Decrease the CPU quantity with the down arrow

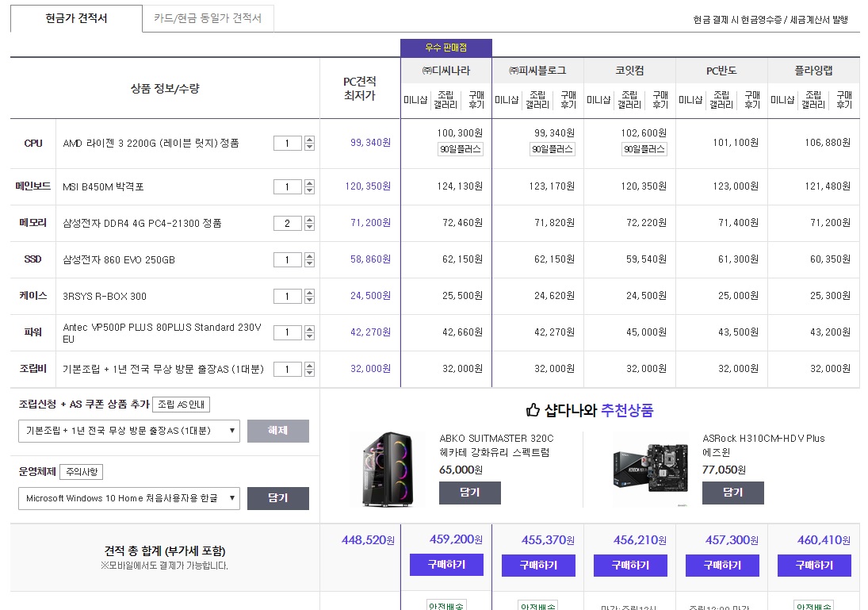[x=309, y=147]
